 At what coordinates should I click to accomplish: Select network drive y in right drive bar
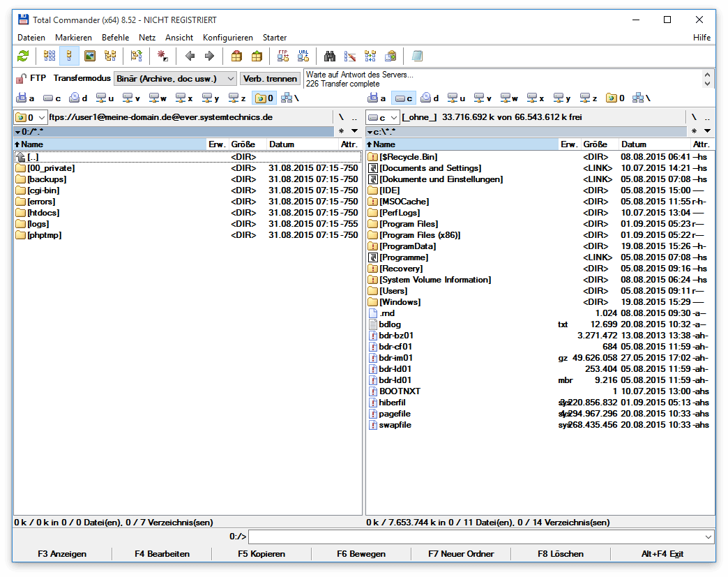point(562,98)
